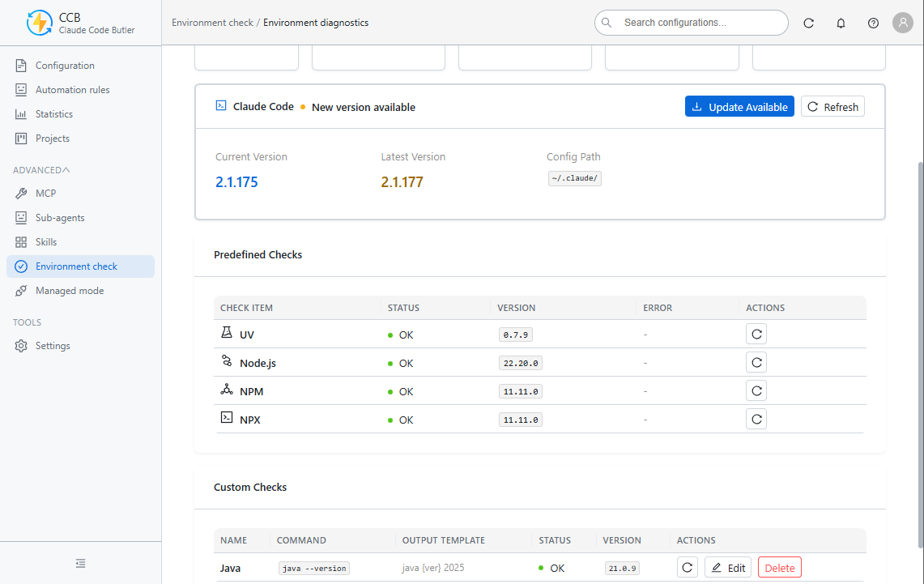
Task: Recheck the NPX row
Action: [x=756, y=419]
